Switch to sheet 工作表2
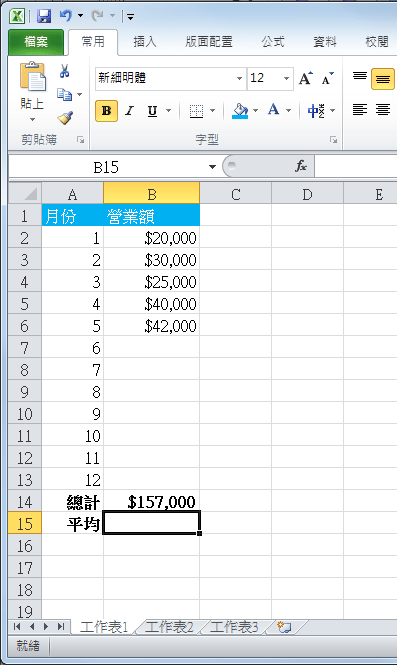 click(169, 627)
